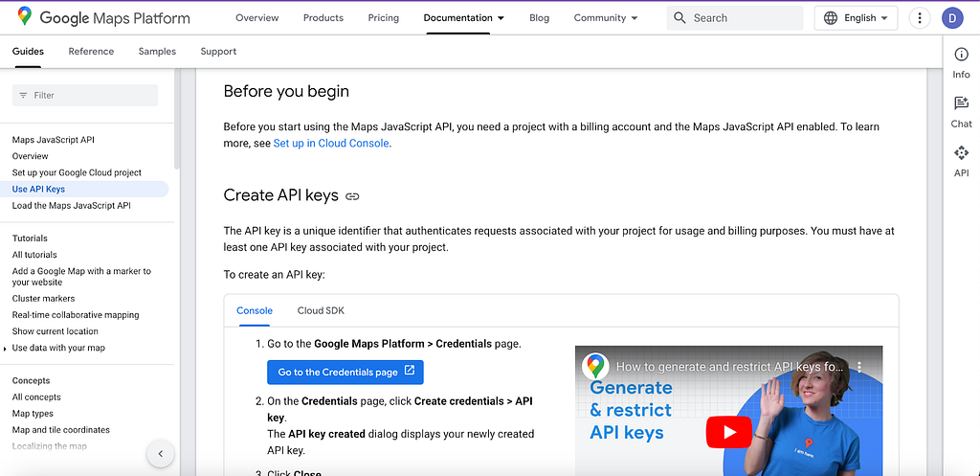The width and height of the screenshot is (980, 476).
Task: Switch to the Samples tab
Action: tap(157, 52)
